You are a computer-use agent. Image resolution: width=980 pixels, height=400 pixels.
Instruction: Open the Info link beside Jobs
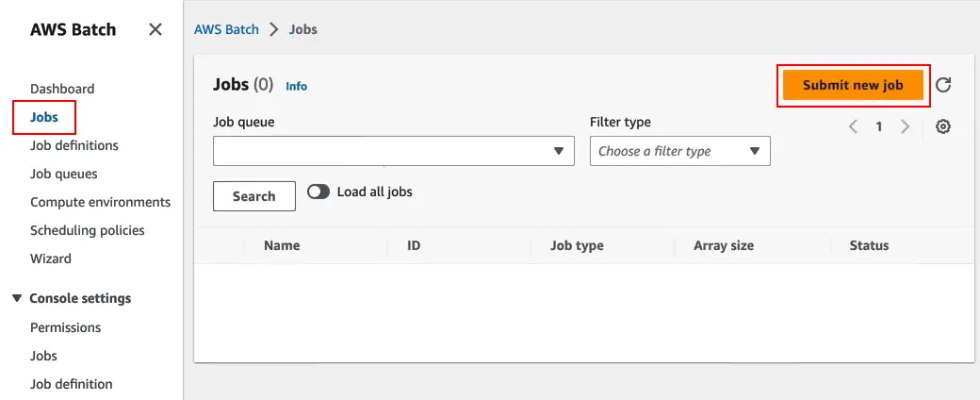point(296,87)
